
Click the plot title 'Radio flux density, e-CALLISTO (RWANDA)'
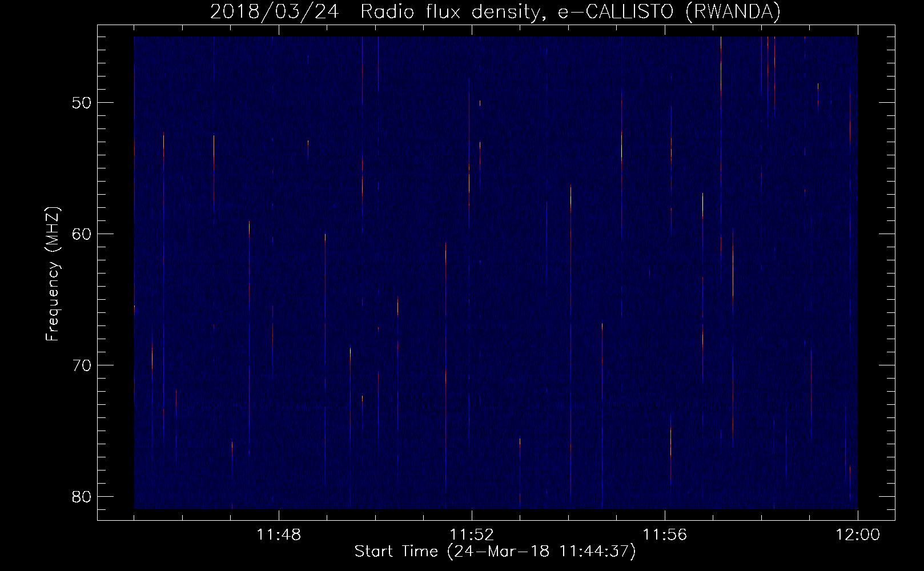[571, 12]
